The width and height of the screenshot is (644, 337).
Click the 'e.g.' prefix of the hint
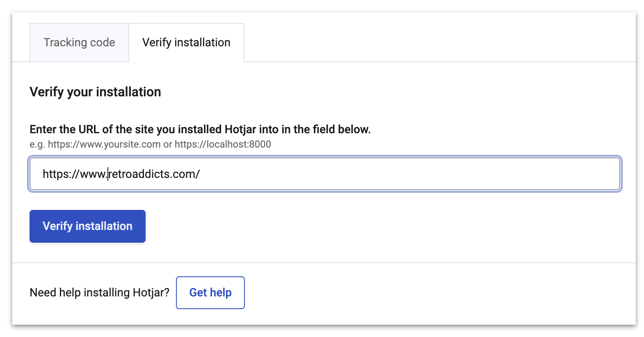click(37, 144)
